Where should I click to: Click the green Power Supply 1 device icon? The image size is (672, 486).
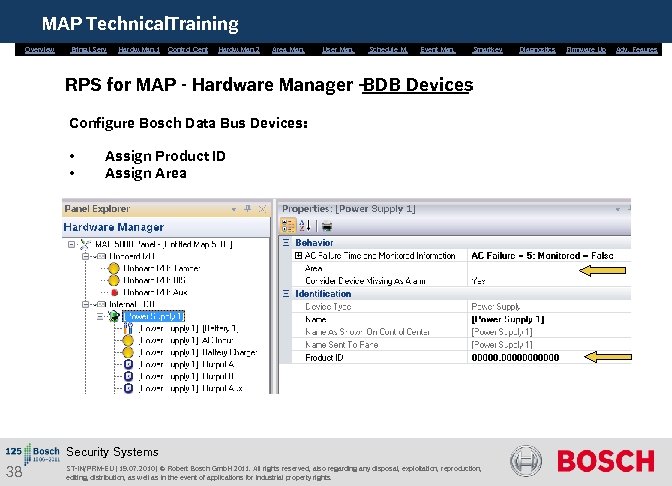point(114,316)
